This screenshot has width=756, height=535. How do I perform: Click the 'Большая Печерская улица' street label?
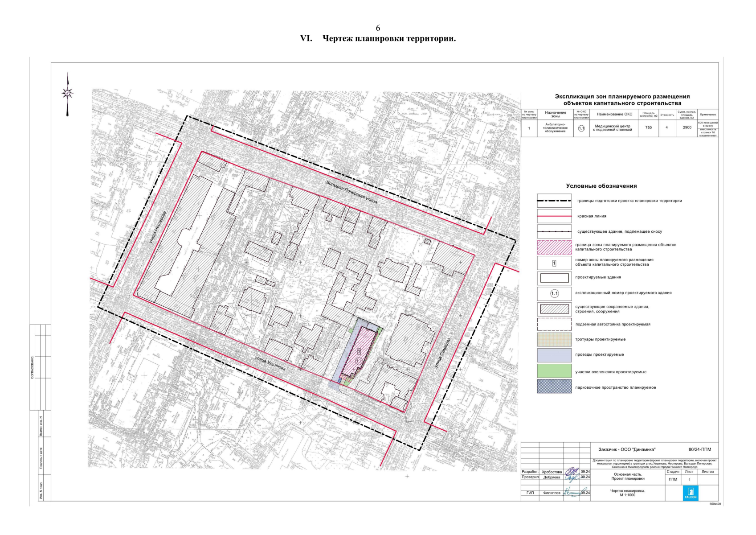[351, 192]
